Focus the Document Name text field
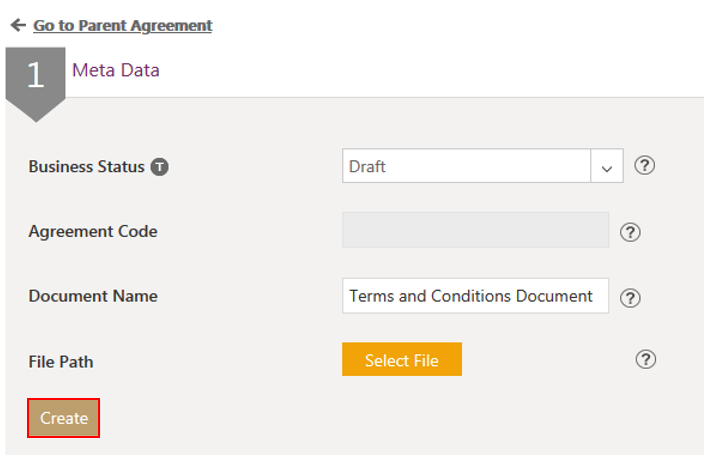This screenshot has width=707, height=459. (x=475, y=296)
